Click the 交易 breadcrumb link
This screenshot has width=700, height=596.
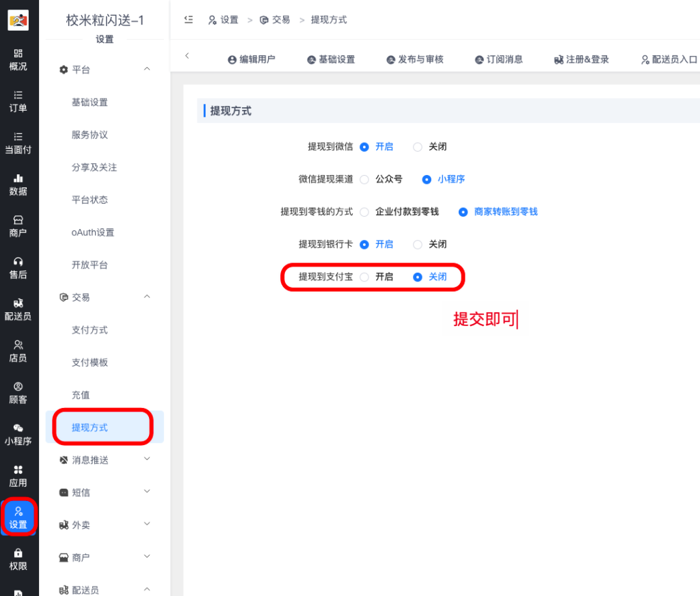275,20
